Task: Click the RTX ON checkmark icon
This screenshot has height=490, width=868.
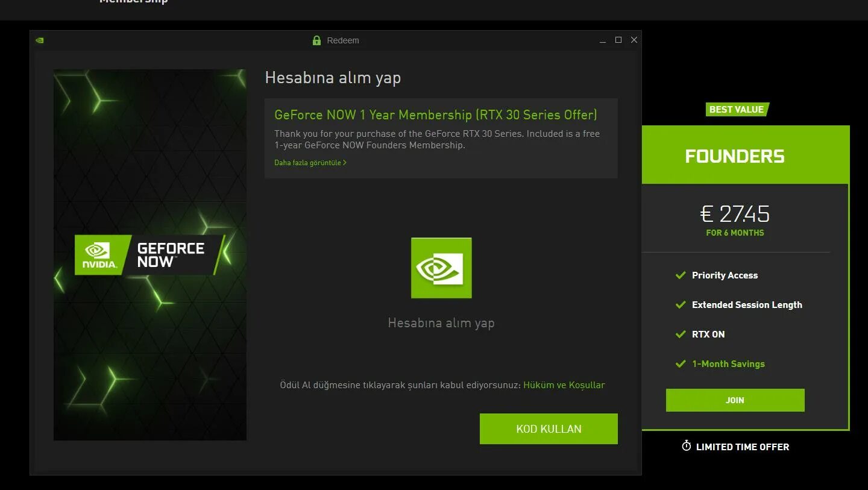Action: [x=681, y=334]
